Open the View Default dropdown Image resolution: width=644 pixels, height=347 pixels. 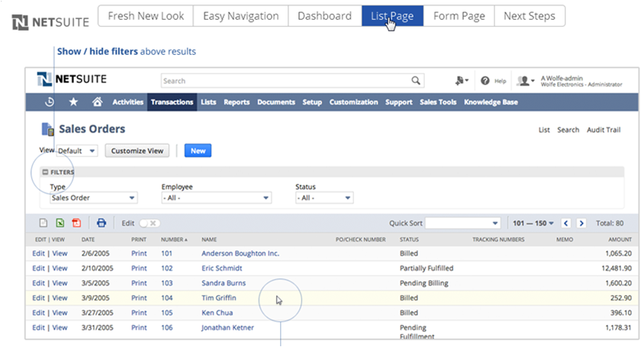(x=76, y=151)
